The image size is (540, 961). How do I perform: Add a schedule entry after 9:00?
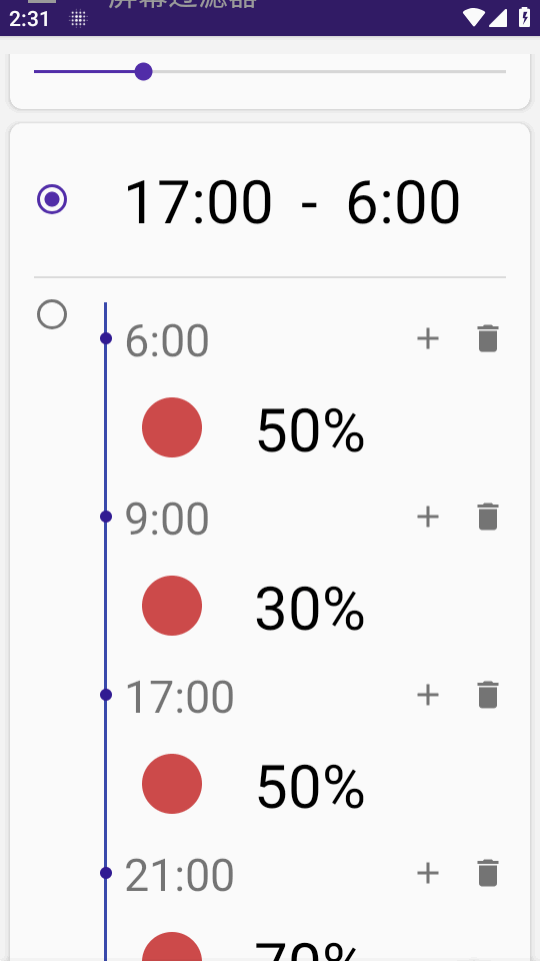428,517
